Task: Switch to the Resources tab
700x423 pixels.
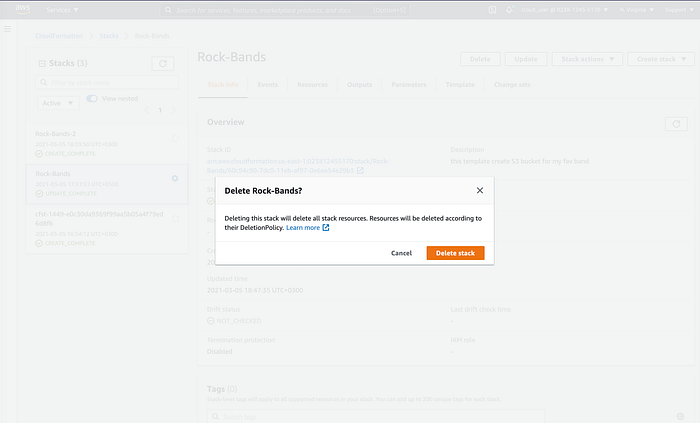Action: click(x=312, y=85)
